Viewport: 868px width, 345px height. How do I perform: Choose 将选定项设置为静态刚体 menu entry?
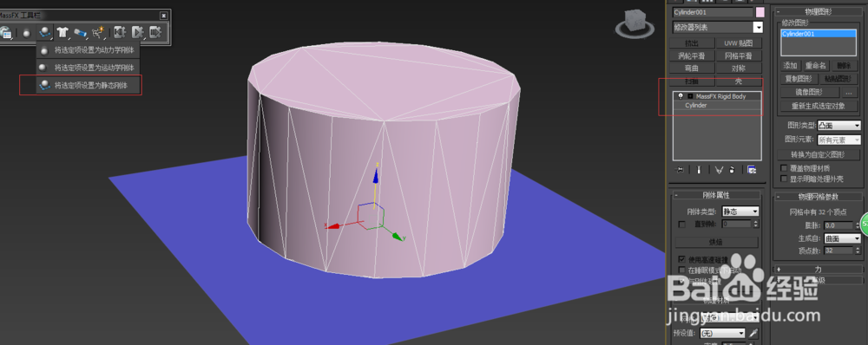coord(88,85)
